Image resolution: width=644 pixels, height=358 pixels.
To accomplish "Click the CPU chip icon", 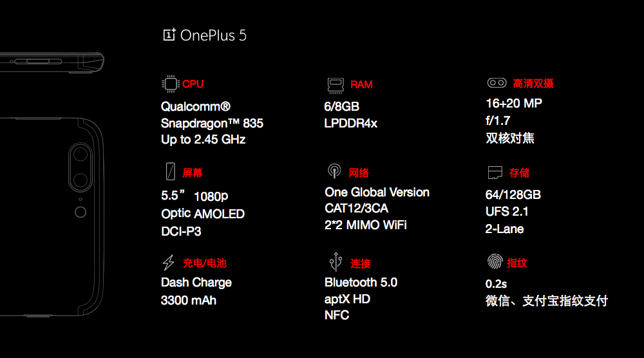I will coord(170,84).
